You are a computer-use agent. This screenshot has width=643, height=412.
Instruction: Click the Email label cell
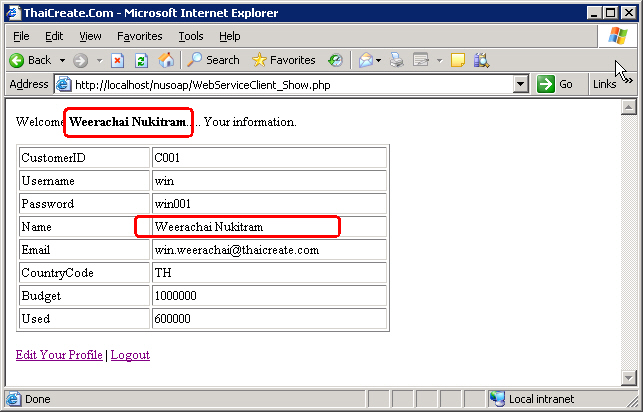click(x=84, y=250)
